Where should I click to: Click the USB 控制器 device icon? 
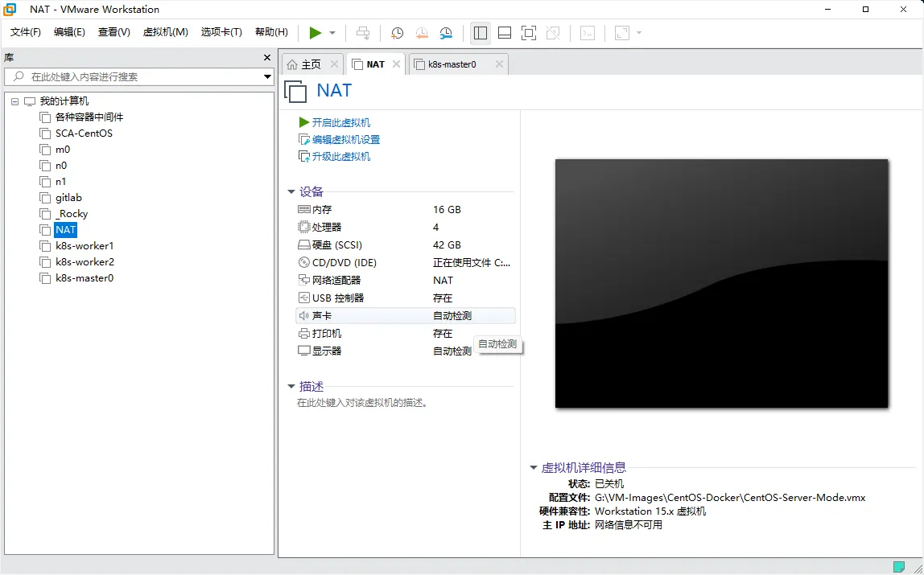[x=304, y=298]
